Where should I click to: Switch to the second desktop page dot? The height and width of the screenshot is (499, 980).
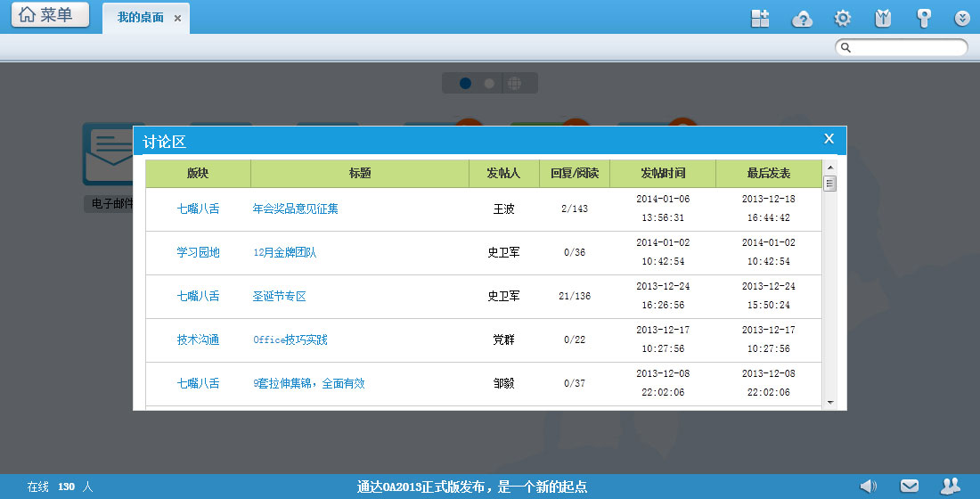click(489, 83)
